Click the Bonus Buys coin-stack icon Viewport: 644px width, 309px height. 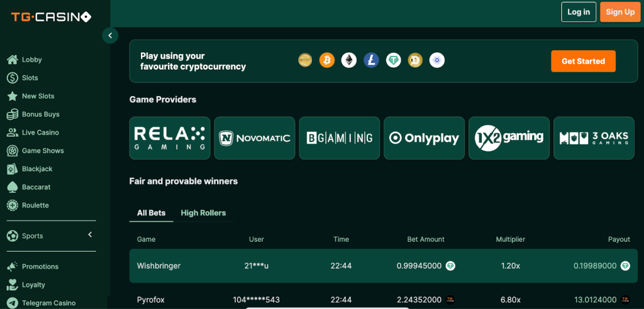[13, 114]
